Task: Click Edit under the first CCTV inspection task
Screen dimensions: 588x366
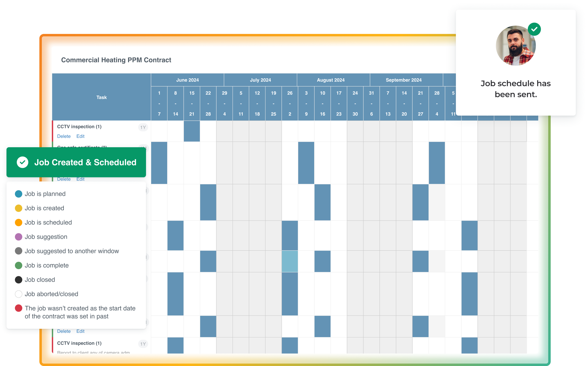Action: pos(80,136)
